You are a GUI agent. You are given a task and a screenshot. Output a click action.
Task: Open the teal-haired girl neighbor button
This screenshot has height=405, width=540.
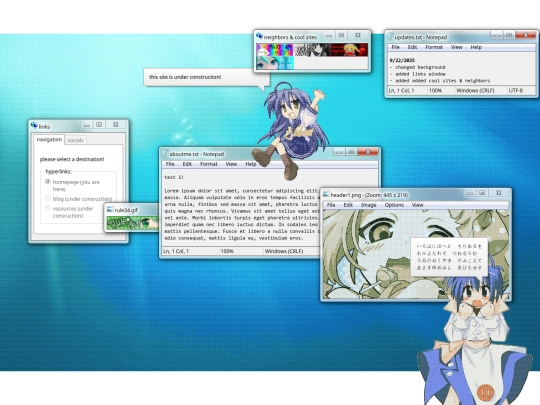[274, 63]
